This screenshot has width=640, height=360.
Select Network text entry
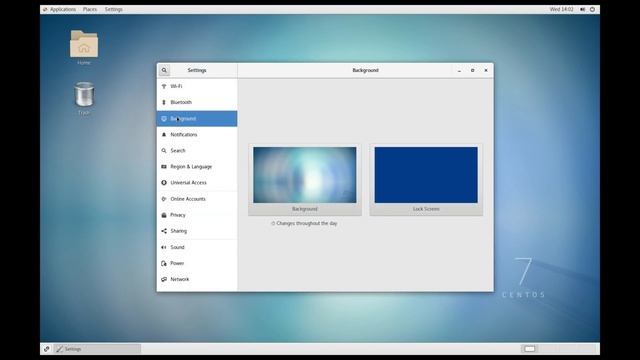[180, 279]
